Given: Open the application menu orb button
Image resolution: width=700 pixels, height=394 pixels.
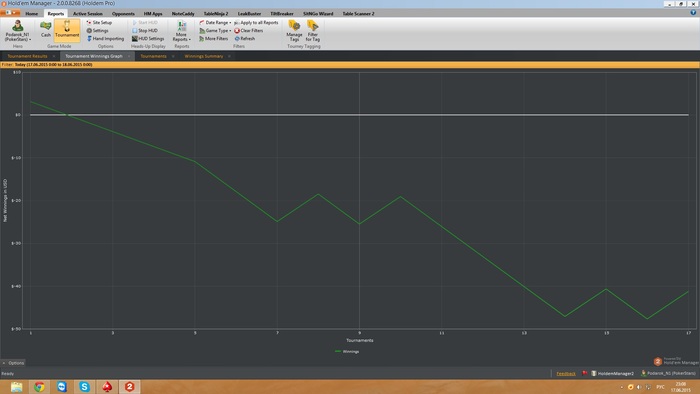Looking at the screenshot, I should pyautogui.click(x=10, y=12).
